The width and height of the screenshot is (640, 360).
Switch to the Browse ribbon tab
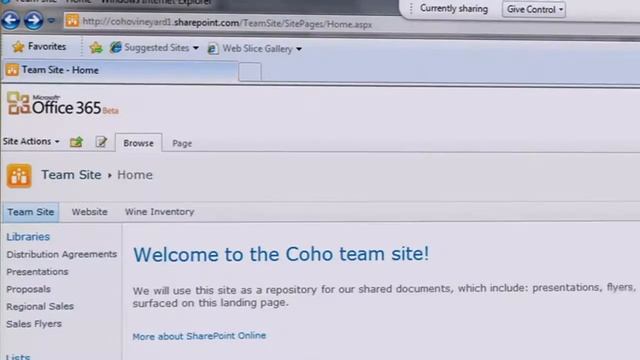(x=138, y=143)
